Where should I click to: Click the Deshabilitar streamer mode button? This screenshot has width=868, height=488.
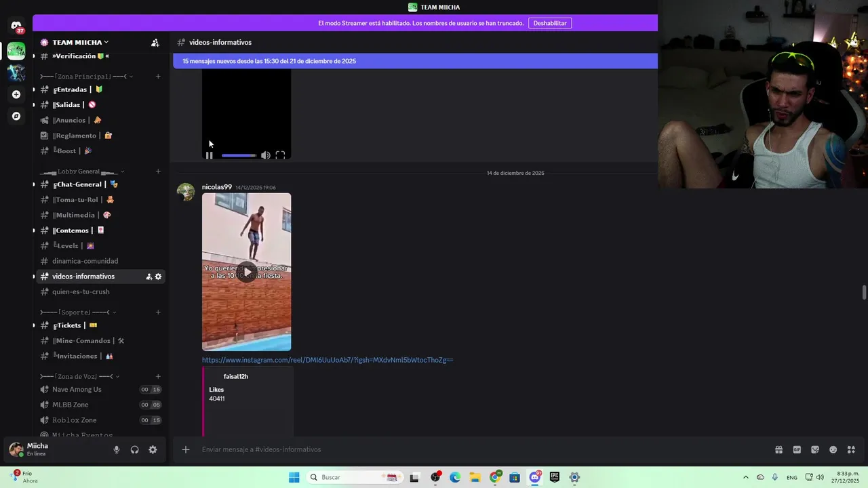coord(550,23)
